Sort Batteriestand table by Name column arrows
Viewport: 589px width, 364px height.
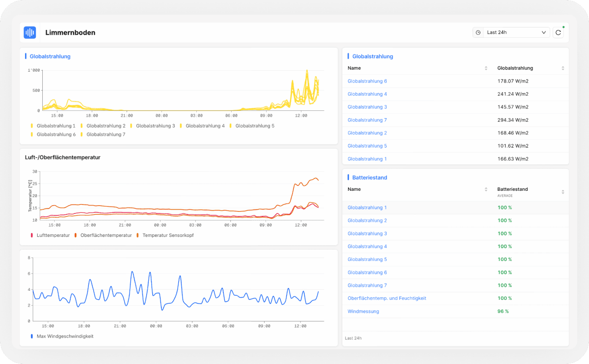coord(486,189)
